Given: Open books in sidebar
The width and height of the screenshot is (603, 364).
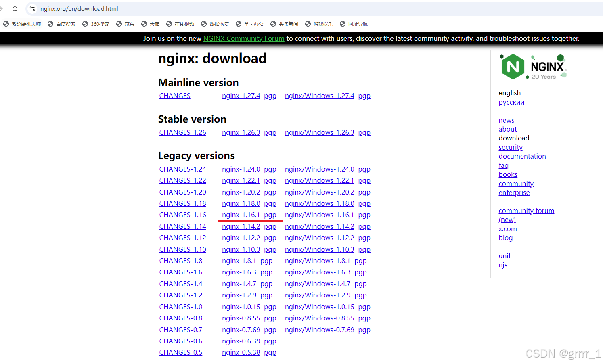Looking at the screenshot, I should coord(508,174).
